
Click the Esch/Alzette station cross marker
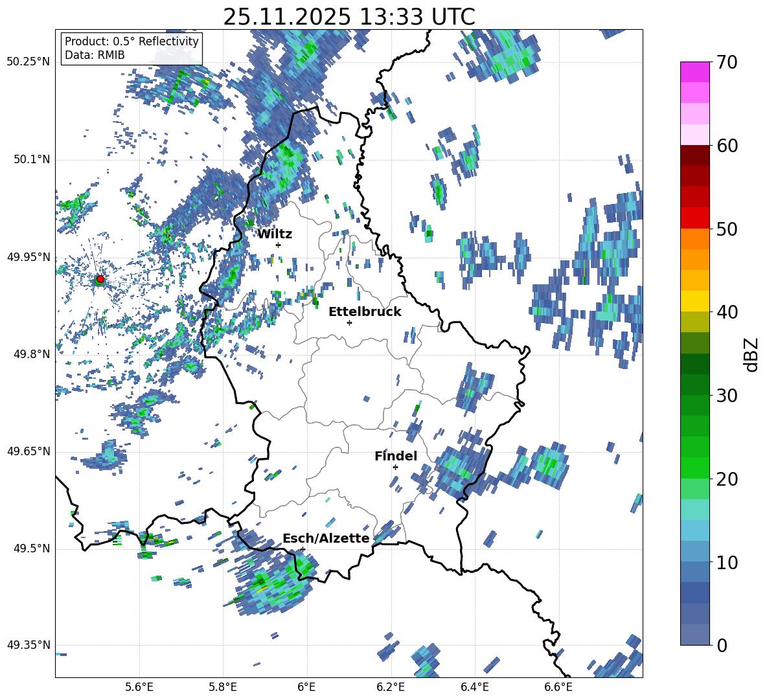(x=303, y=549)
